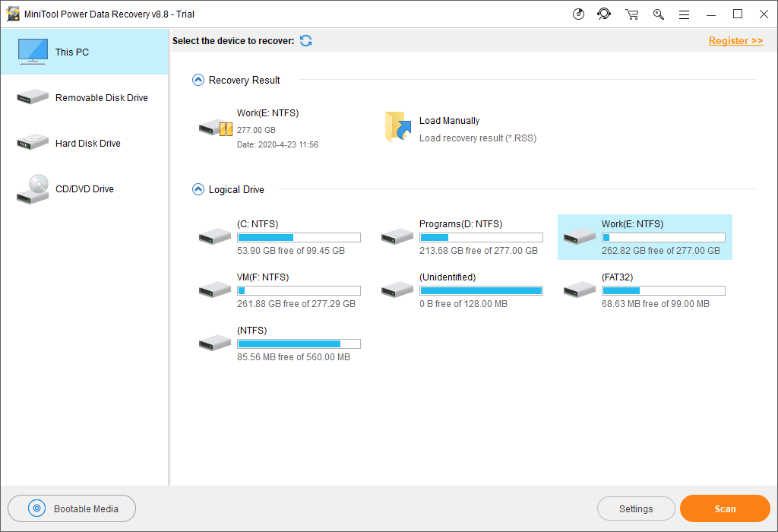Click the register key icon

coord(658,14)
